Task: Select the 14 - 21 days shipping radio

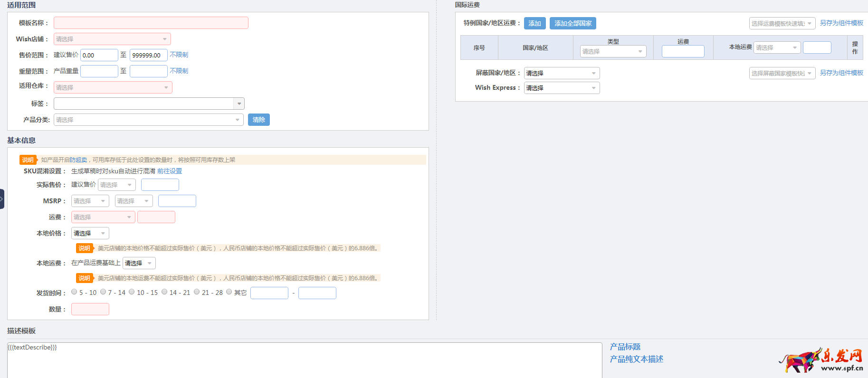Action: pos(164,292)
